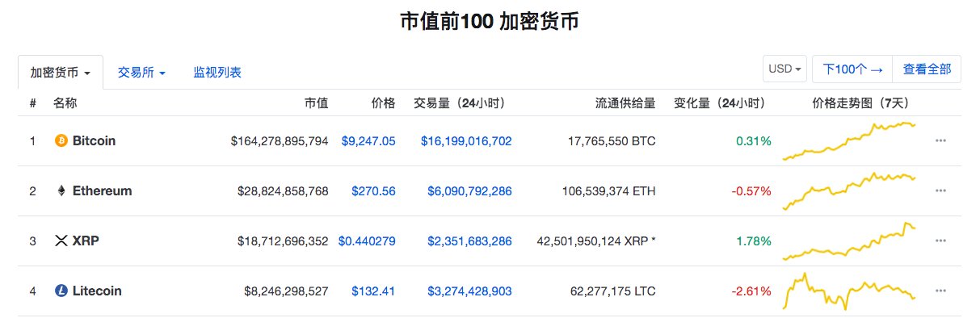Switch to the 监视列表 tab

click(217, 73)
